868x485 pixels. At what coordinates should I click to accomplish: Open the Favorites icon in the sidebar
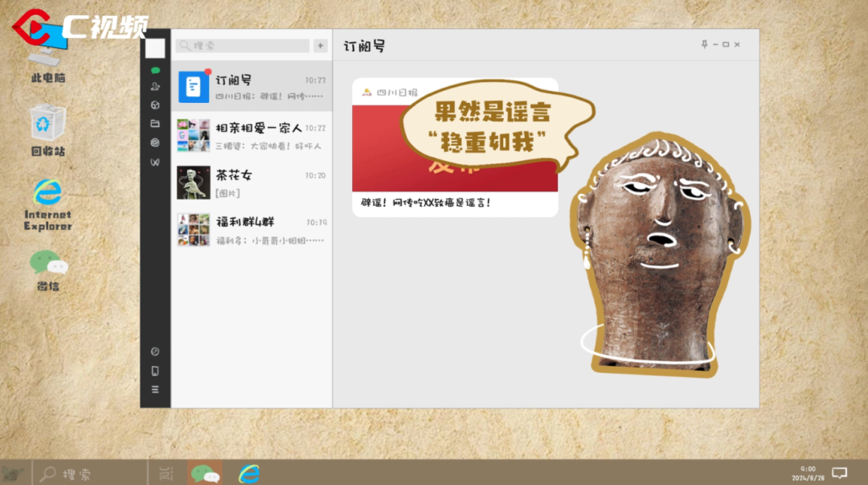pyautogui.click(x=155, y=105)
